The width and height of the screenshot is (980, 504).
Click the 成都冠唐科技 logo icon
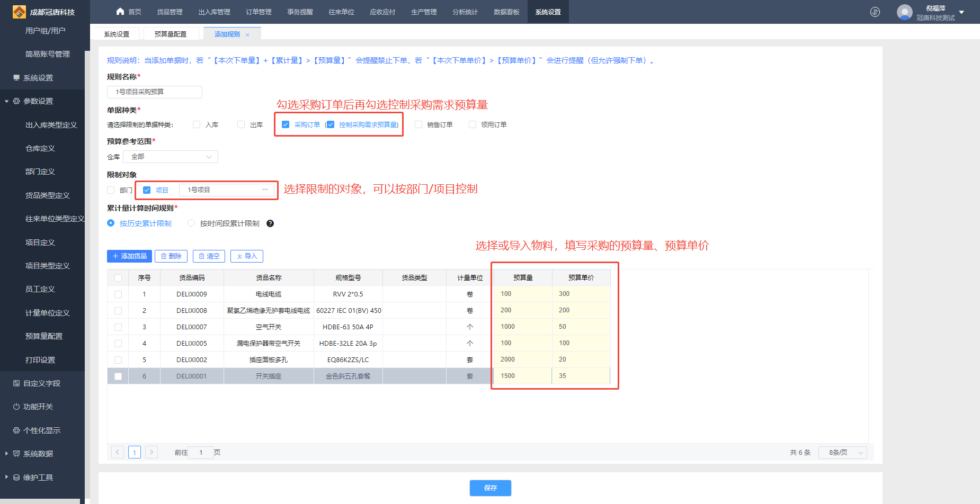click(x=19, y=12)
